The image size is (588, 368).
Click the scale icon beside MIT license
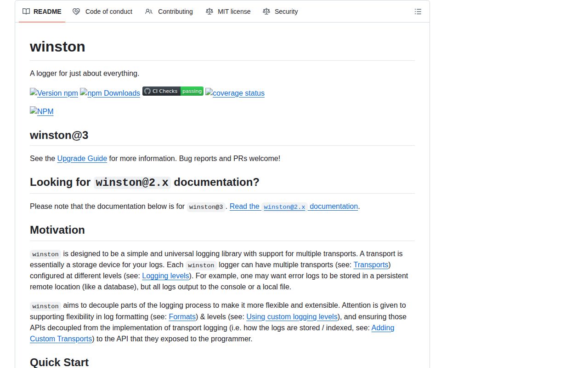pyautogui.click(x=209, y=11)
